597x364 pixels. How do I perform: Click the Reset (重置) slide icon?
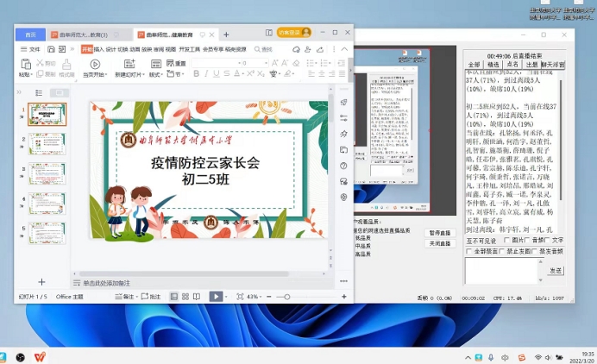[x=176, y=63]
